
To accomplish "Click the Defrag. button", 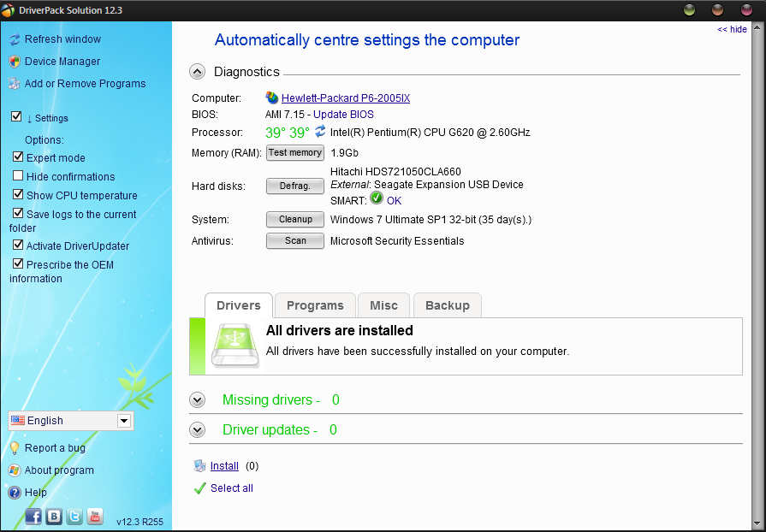I will coord(295,186).
